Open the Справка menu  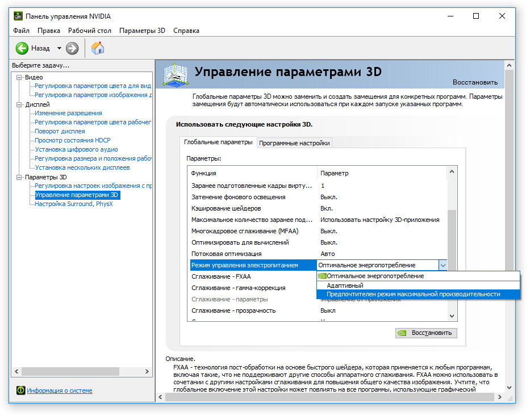click(x=186, y=31)
